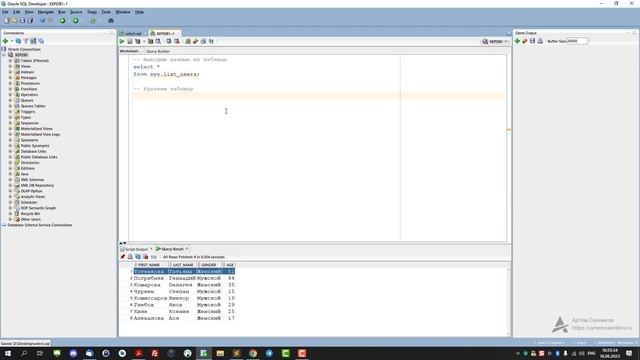Viewport: 640px width, 360px height.
Task: Enable Dbms Output with green plus icon
Action: click(517, 41)
